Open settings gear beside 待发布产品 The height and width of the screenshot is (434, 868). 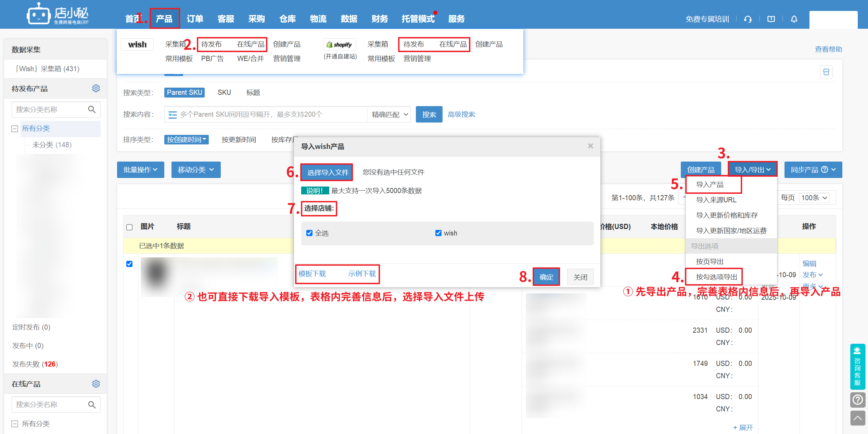(x=96, y=89)
